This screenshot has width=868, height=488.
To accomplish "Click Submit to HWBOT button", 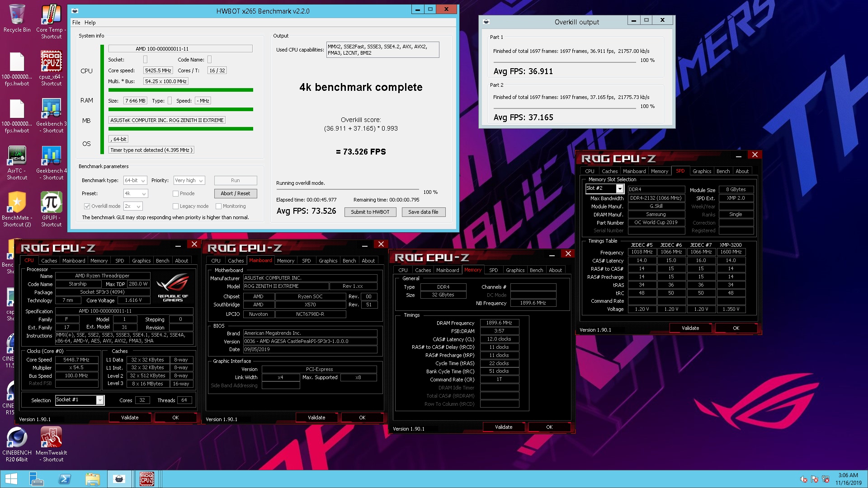I will pyautogui.click(x=370, y=212).
